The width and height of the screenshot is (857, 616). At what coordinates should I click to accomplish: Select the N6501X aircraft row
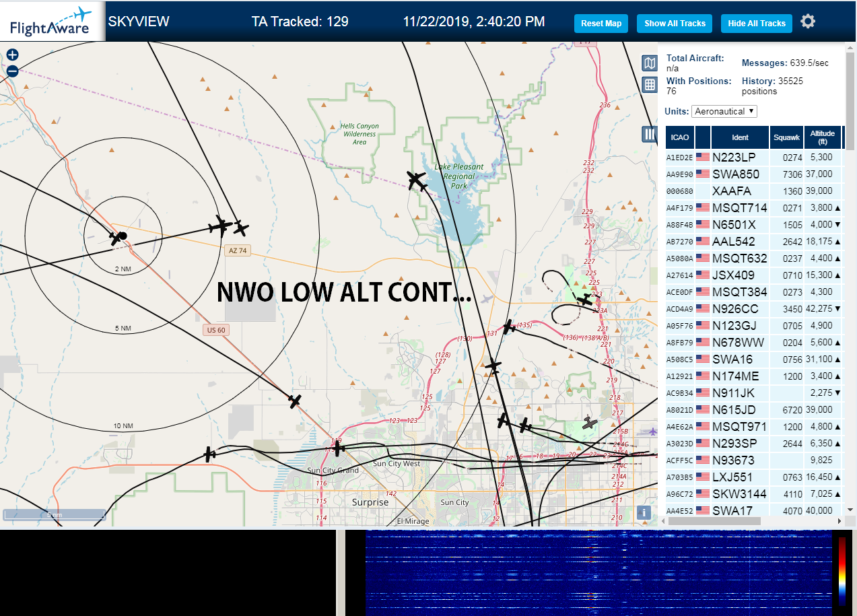point(754,225)
